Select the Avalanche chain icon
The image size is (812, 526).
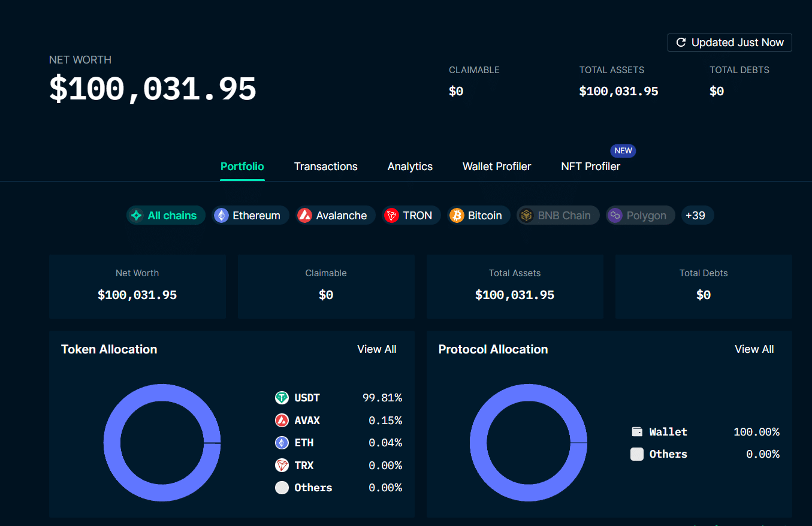point(304,216)
